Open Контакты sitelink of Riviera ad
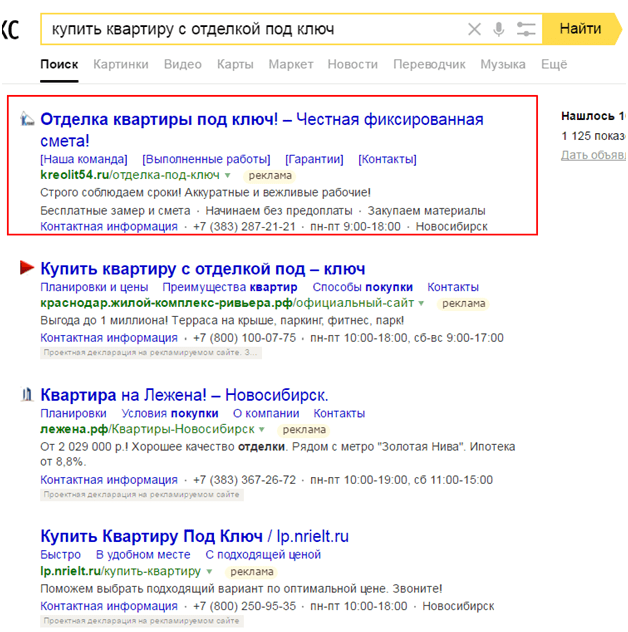 tap(453, 287)
